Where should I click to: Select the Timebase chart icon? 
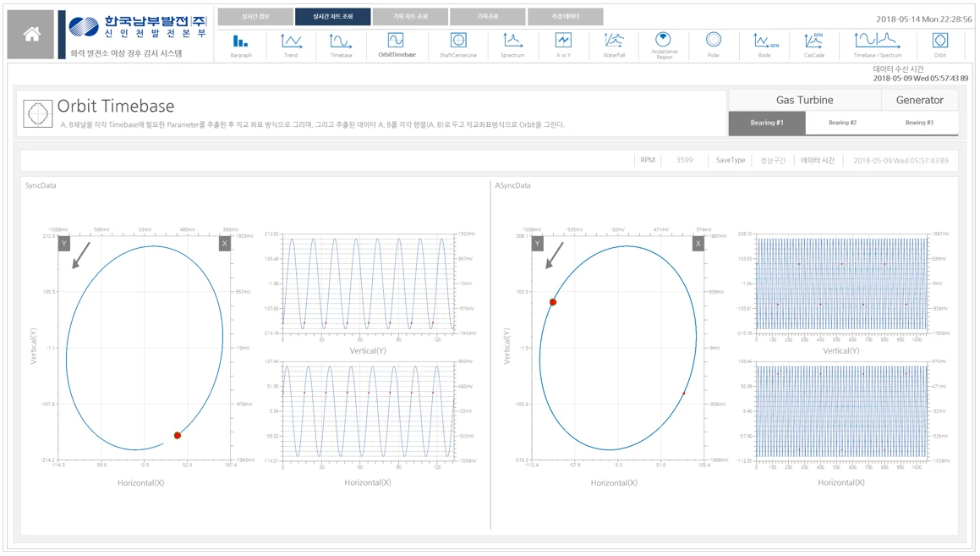341,45
